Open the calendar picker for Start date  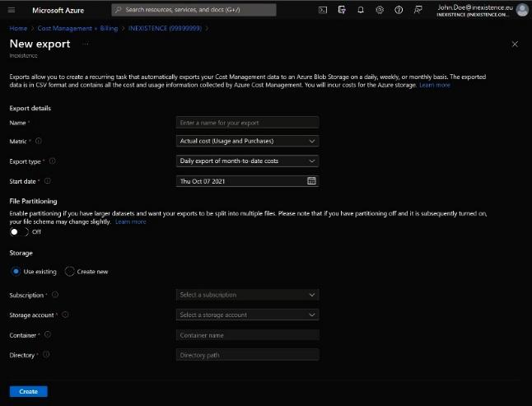click(311, 181)
